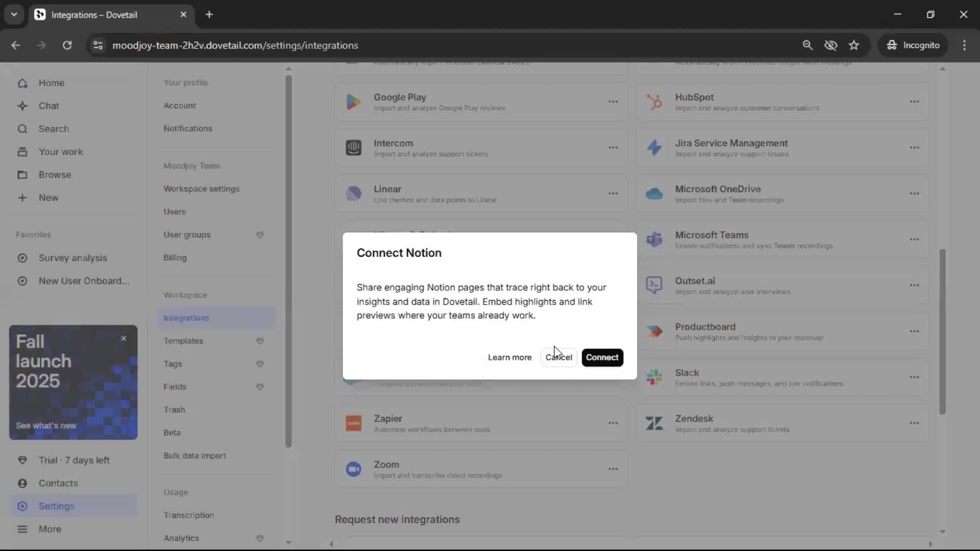Image resolution: width=980 pixels, height=551 pixels.
Task: Open more options menu for Zendesk
Action: (914, 423)
